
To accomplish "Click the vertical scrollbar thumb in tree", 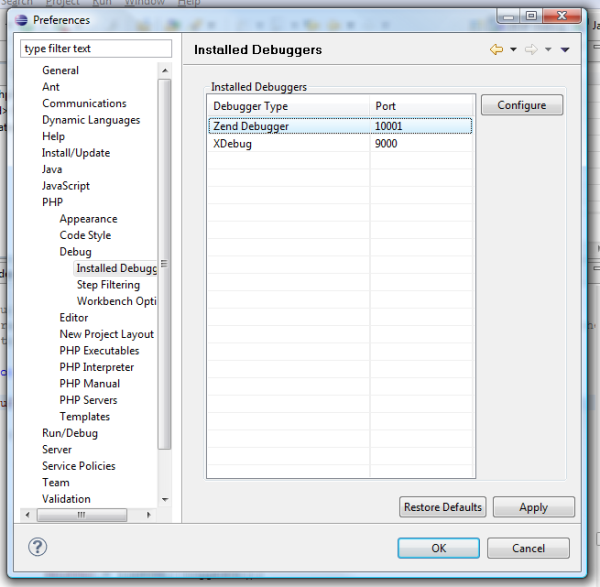I will (165, 264).
